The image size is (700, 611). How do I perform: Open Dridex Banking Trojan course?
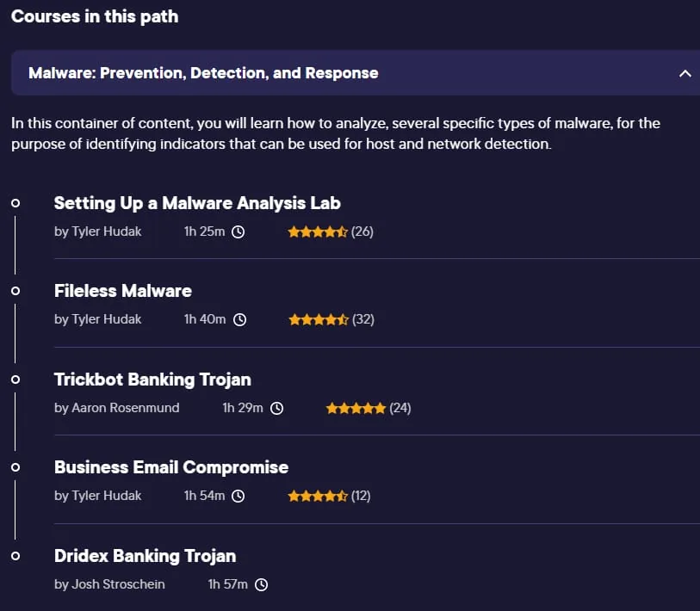(146, 556)
